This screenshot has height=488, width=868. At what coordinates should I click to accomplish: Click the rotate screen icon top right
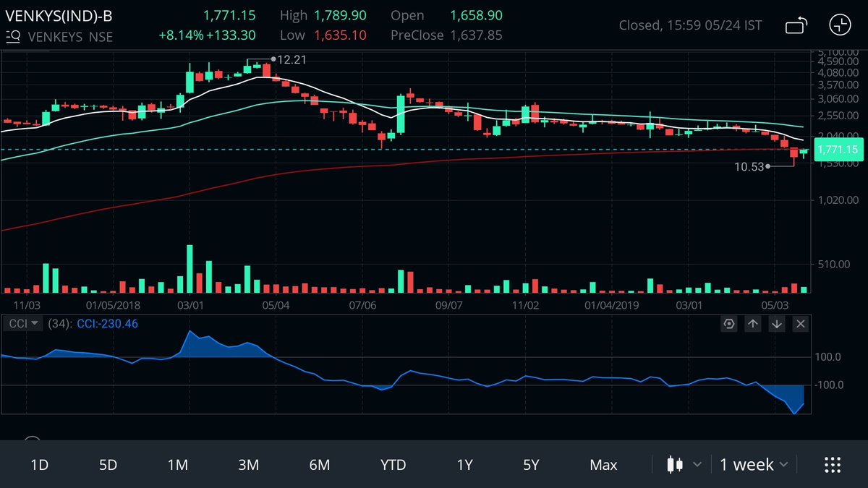796,25
